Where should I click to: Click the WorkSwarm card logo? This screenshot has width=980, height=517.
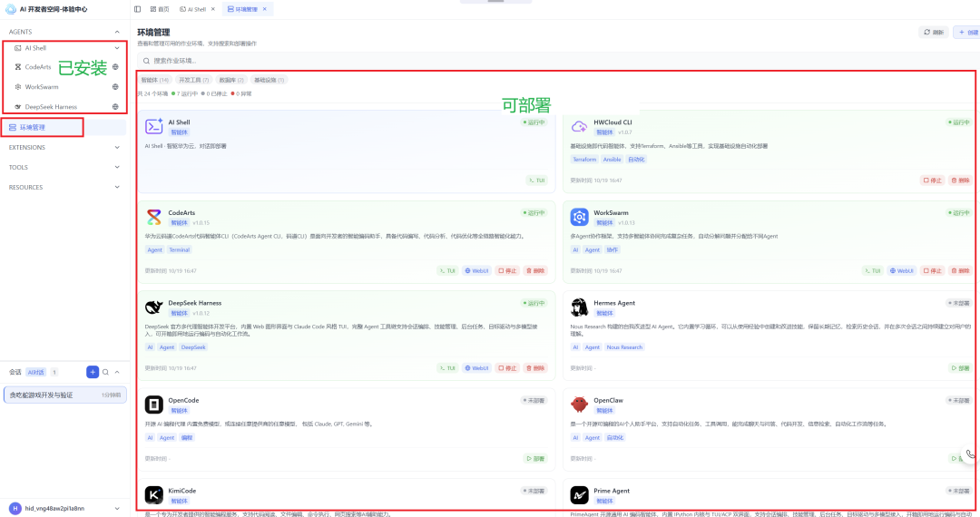pos(579,217)
